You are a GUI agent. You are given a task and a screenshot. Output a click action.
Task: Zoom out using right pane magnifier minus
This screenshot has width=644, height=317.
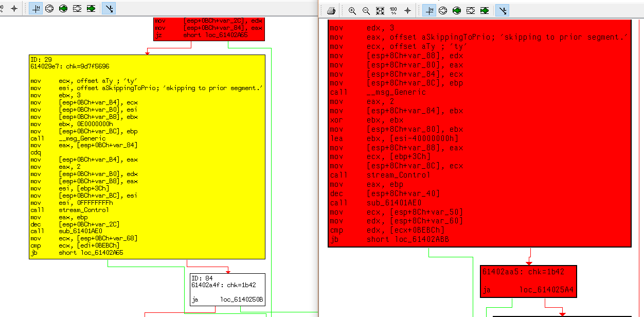click(x=366, y=10)
